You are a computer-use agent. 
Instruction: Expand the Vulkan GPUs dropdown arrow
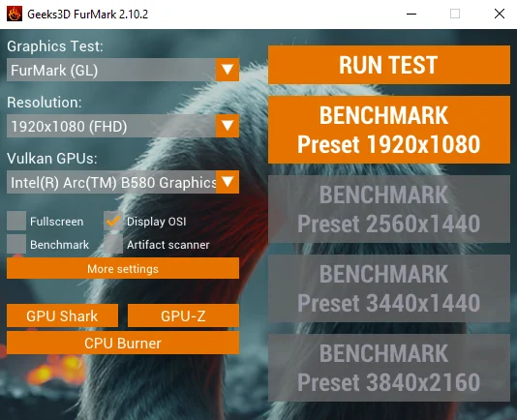pos(228,182)
